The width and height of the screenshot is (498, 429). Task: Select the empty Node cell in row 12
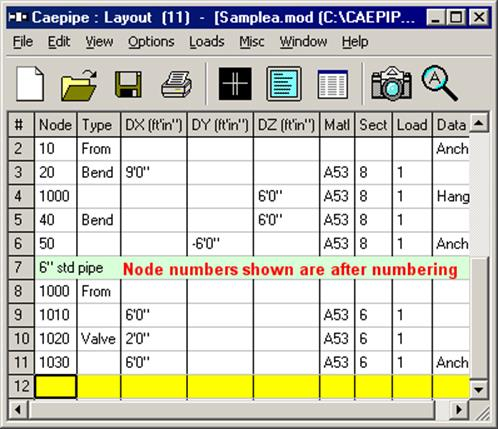tap(56, 386)
